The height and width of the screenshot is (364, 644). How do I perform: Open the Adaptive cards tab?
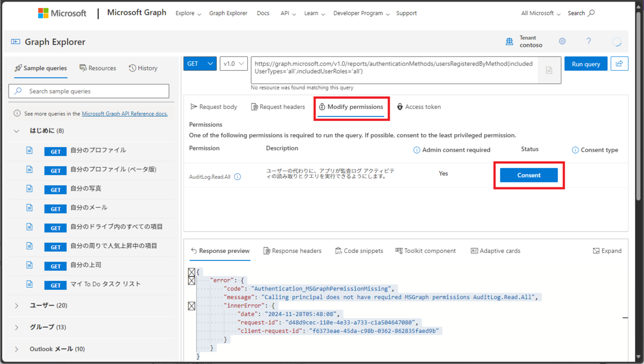point(495,251)
